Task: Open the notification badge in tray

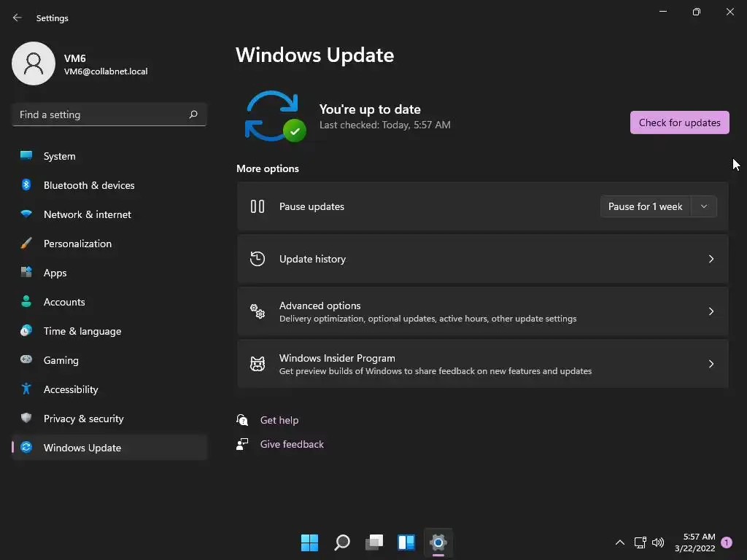Action: [726, 542]
